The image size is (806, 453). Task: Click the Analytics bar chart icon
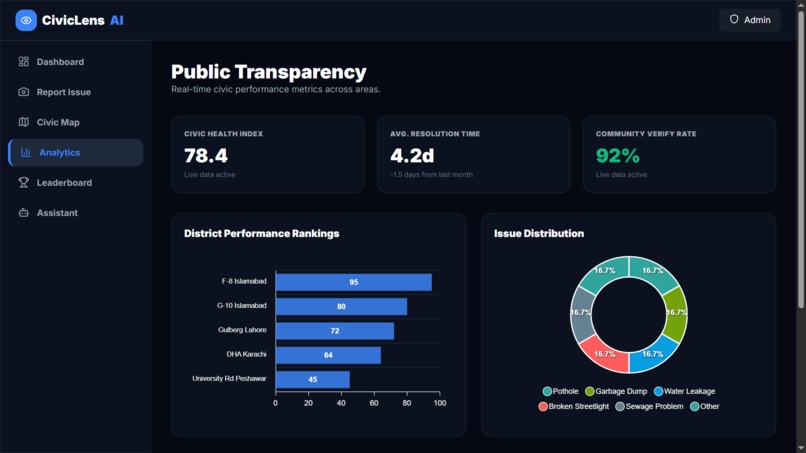tap(26, 152)
